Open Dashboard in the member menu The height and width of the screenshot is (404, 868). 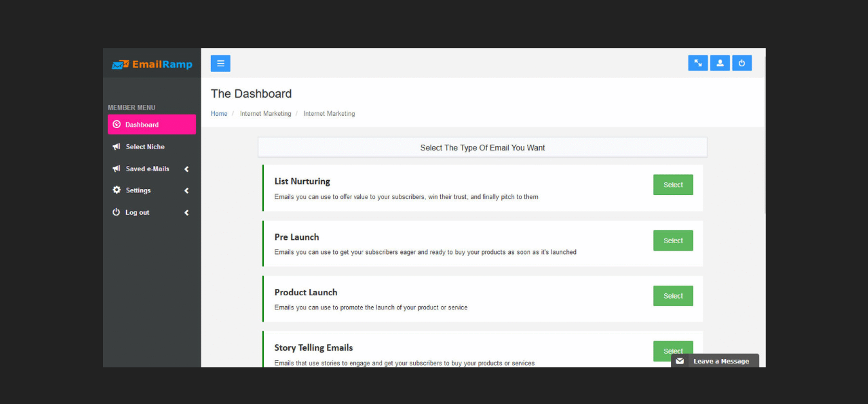[152, 125]
